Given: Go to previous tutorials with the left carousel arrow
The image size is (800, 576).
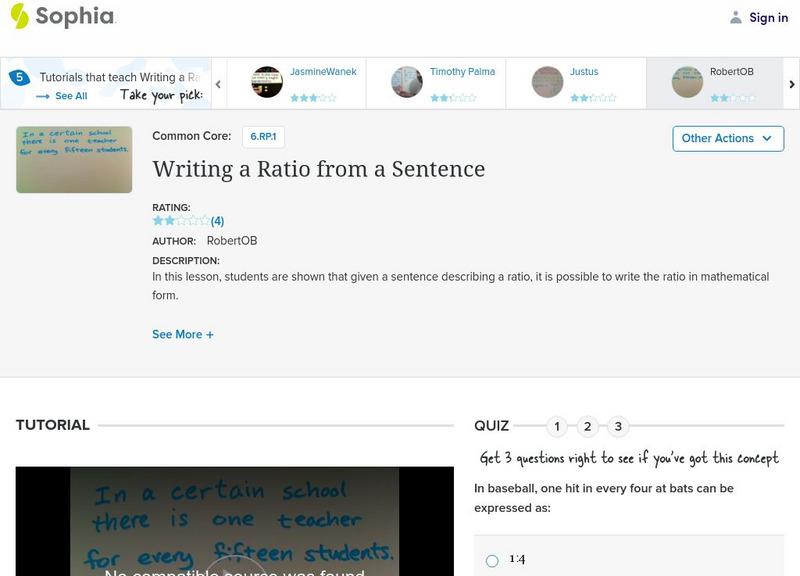Looking at the screenshot, I should pyautogui.click(x=218, y=84).
